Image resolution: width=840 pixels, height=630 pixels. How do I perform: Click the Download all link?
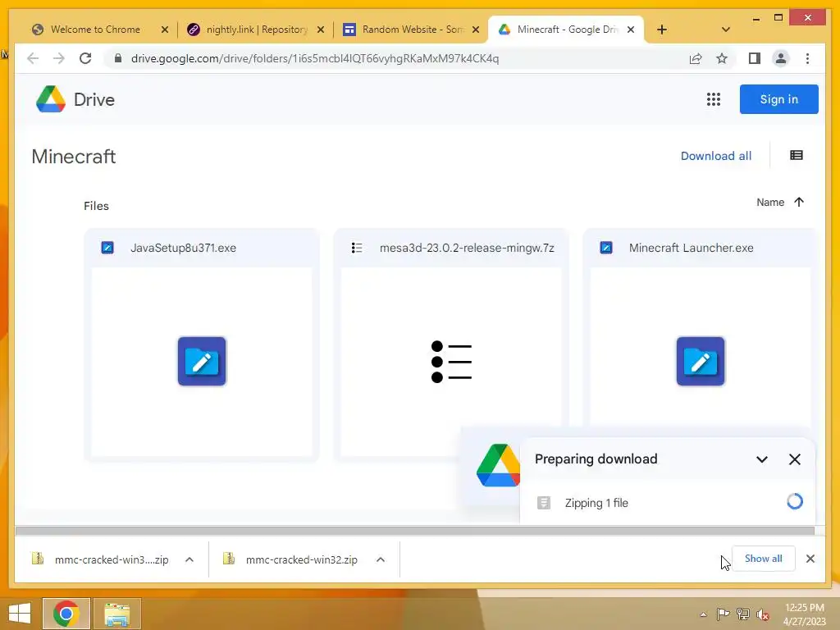pyautogui.click(x=715, y=156)
